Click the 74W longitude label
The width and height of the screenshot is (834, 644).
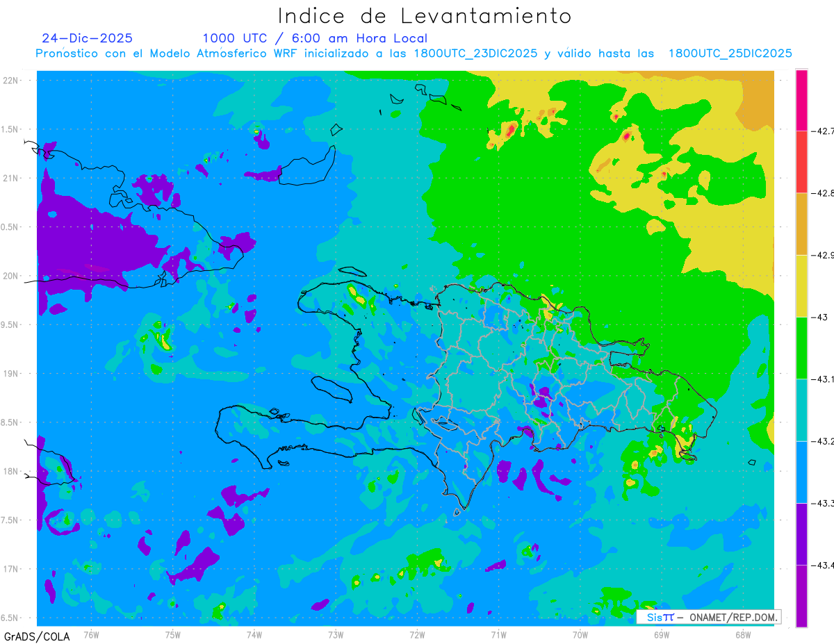point(254,635)
